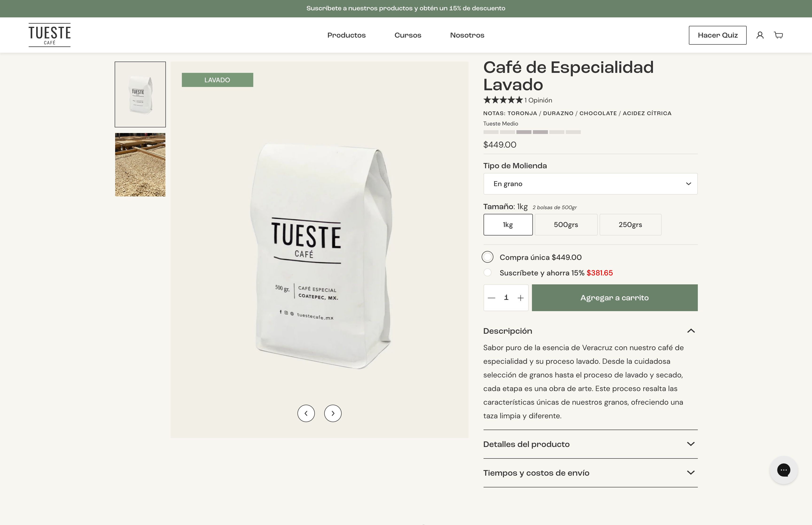Click the Agregar a carrito button

tap(614, 297)
